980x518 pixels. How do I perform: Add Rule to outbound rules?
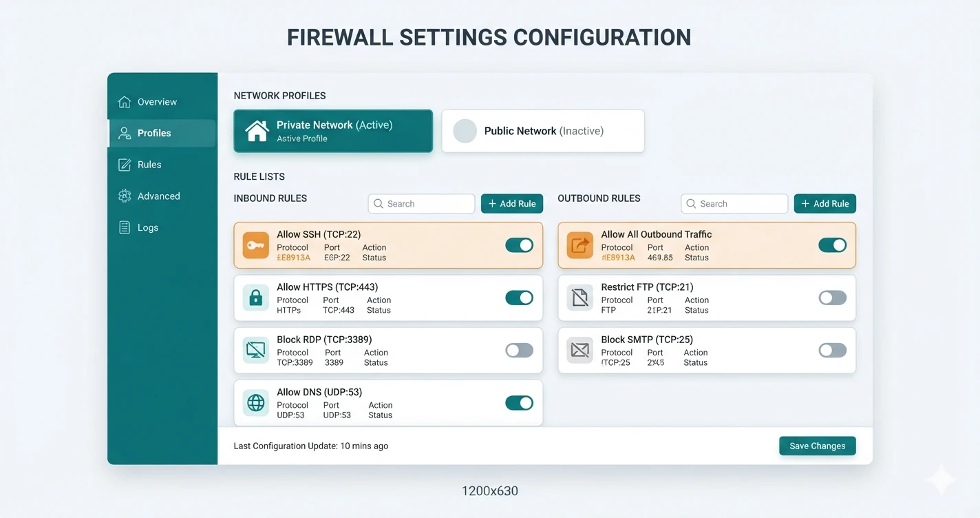click(x=825, y=204)
